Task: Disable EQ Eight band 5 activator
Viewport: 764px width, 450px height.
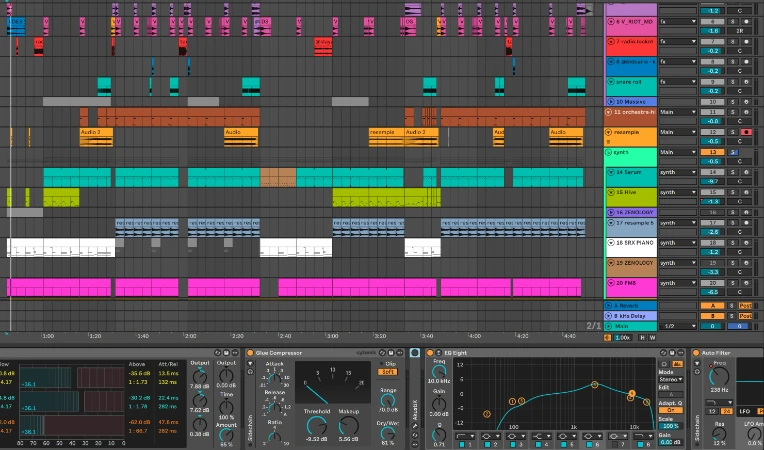Action: (564, 445)
